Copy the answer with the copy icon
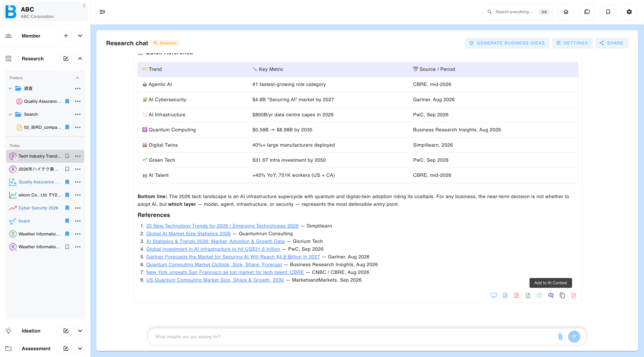644x357 pixels. pyautogui.click(x=562, y=295)
